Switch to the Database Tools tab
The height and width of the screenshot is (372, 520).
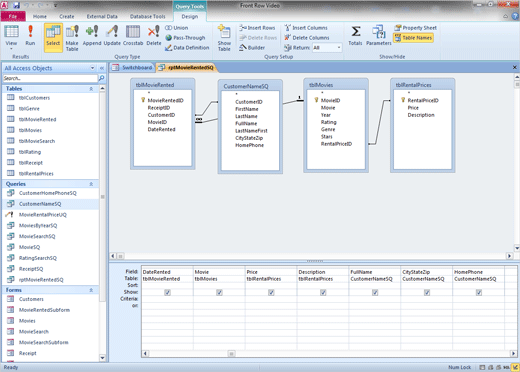[148, 16]
